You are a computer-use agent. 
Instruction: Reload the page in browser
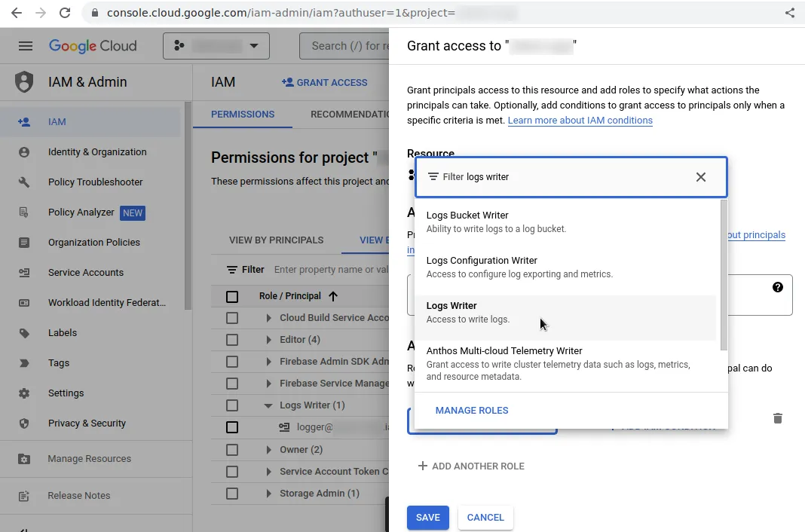coord(65,13)
